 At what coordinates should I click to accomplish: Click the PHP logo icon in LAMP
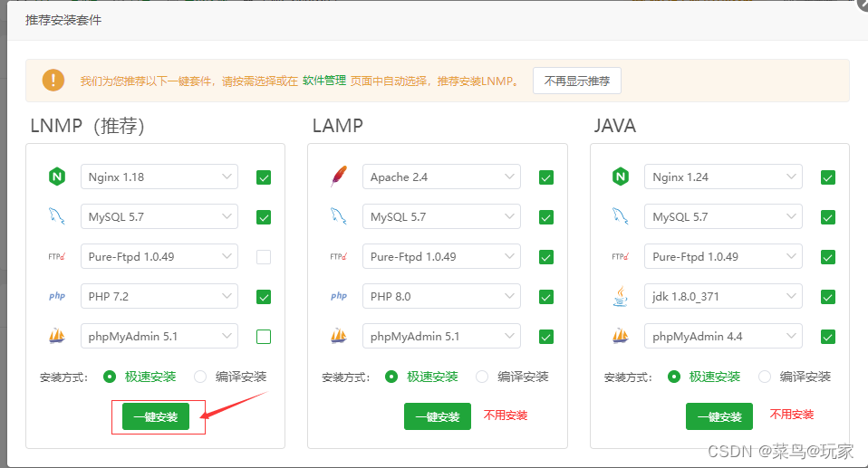[339, 297]
